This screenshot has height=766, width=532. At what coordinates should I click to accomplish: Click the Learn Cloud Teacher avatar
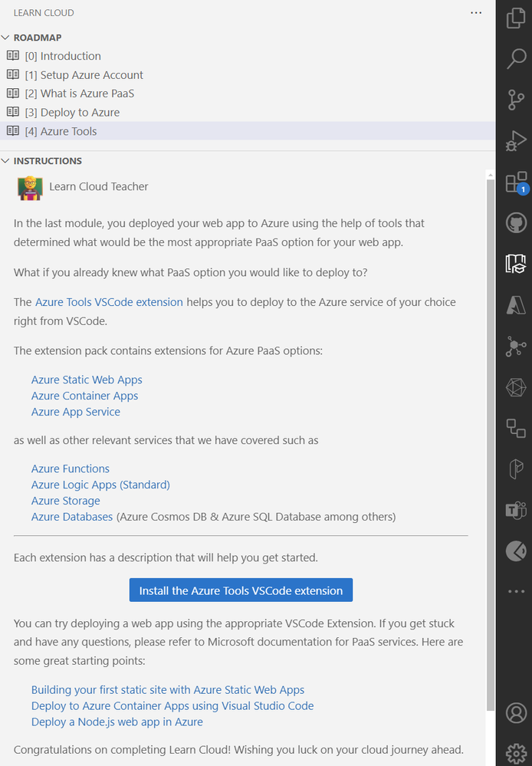click(31, 188)
